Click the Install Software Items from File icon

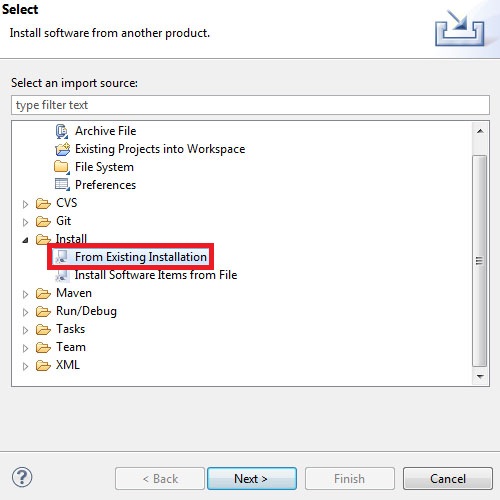tap(62, 275)
